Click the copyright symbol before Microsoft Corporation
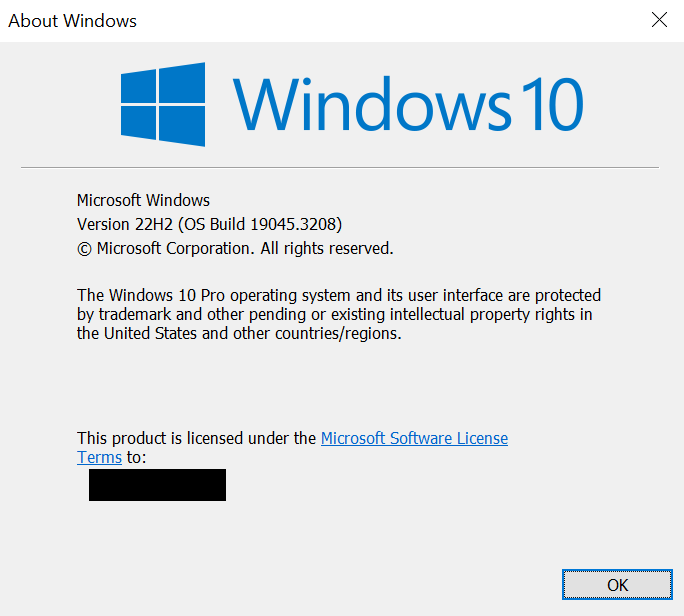Image resolution: width=684 pixels, height=616 pixels. click(84, 248)
